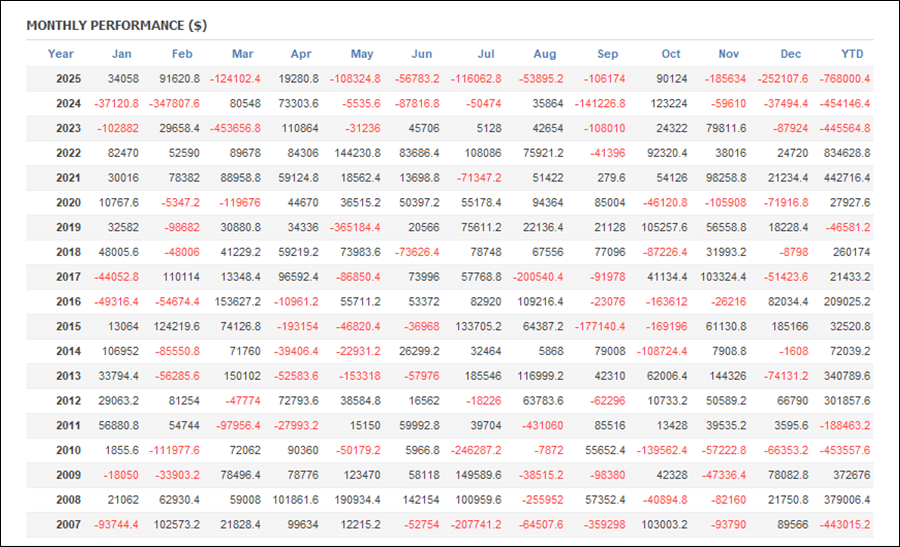Sort by the YTD column header

click(852, 54)
